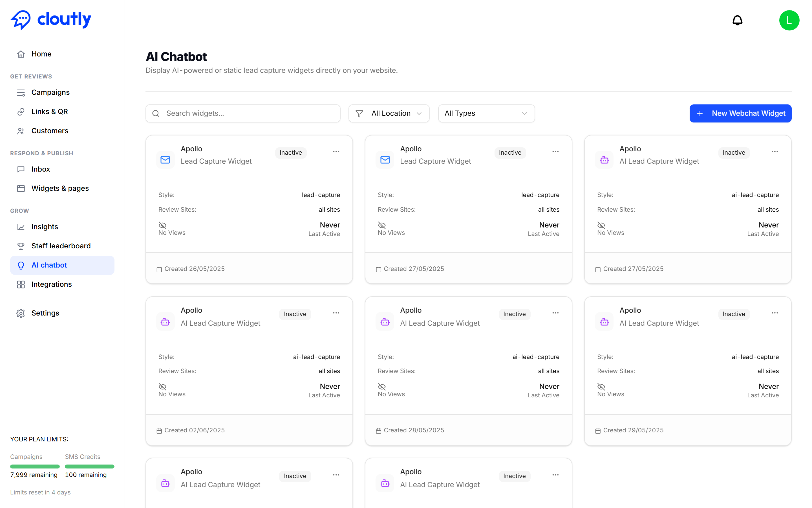
Task: Click Inactive badge on Lead Capture Widget created 27/05/2025
Action: pos(510,152)
